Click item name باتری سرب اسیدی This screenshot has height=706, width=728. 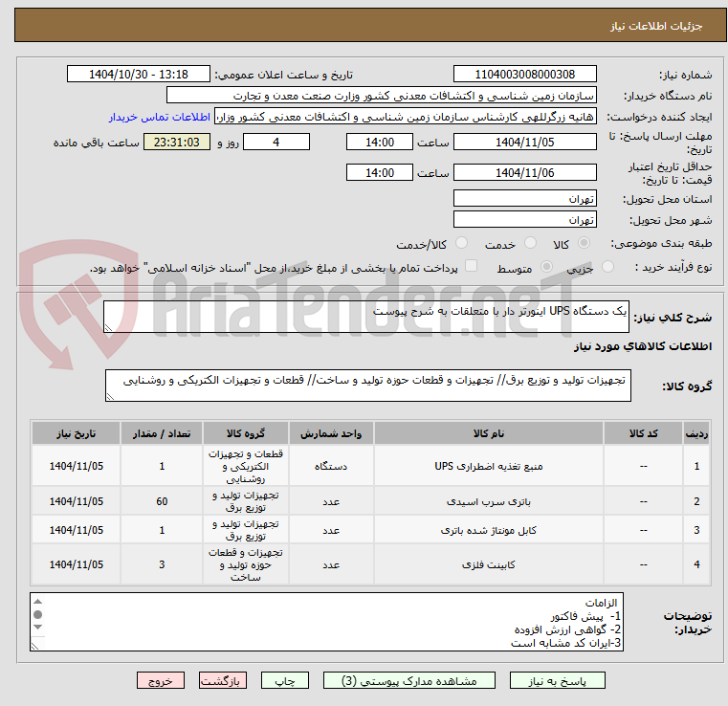(x=489, y=501)
